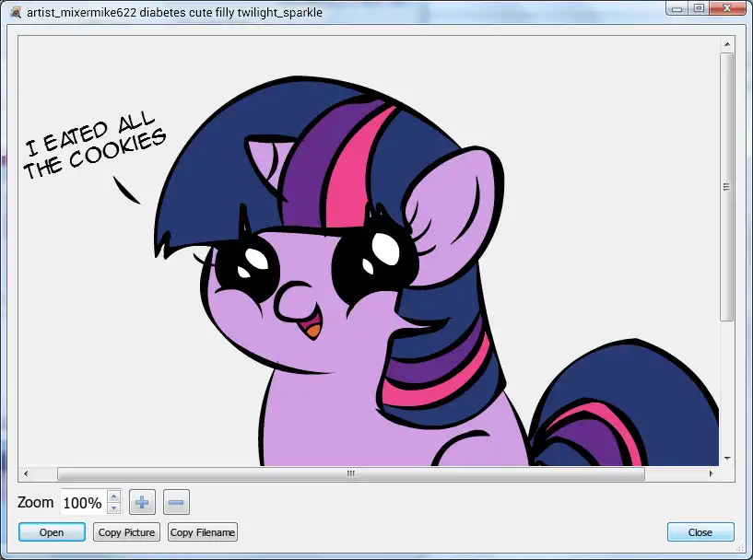Click horizontal scrollbar left arrow
This screenshot has width=753, height=560.
[x=26, y=473]
